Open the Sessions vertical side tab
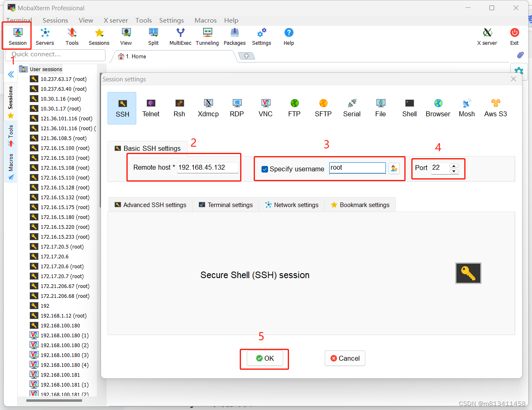Viewport: 532px width, 410px height. [x=11, y=103]
